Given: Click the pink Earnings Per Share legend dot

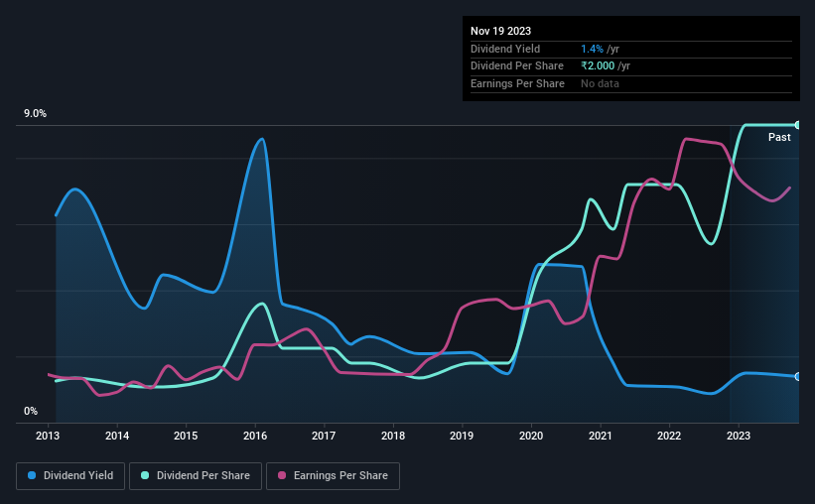Looking at the screenshot, I should tap(282, 475).
